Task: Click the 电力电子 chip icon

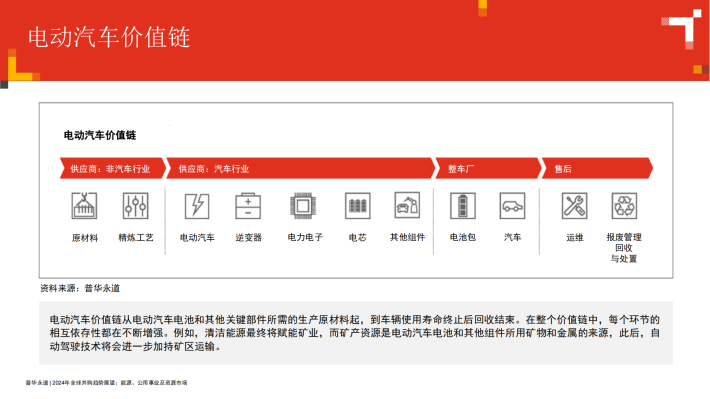Action: (x=302, y=206)
